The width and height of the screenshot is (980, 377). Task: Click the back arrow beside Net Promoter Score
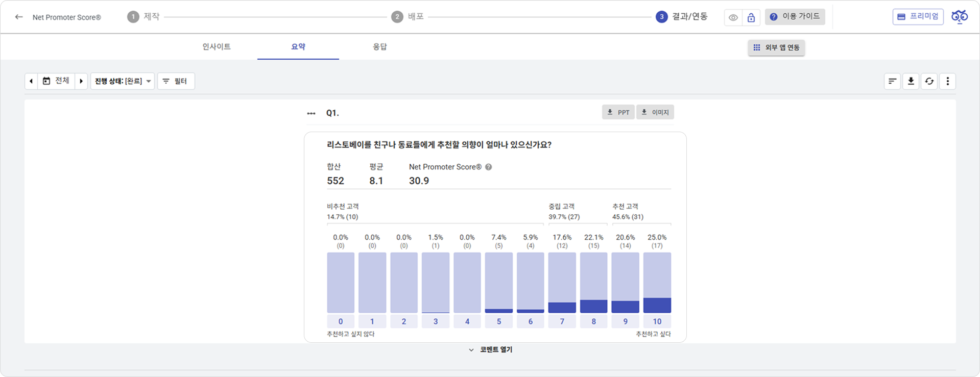point(19,17)
